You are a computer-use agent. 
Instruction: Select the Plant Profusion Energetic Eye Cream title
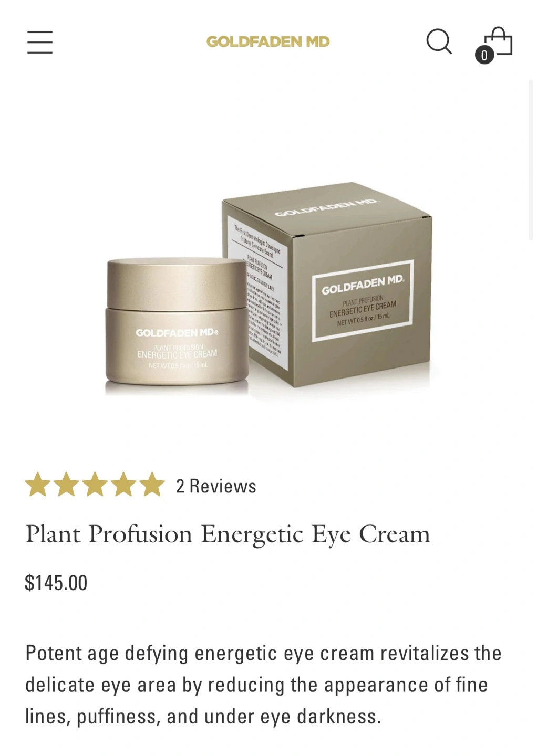pyautogui.click(x=228, y=534)
